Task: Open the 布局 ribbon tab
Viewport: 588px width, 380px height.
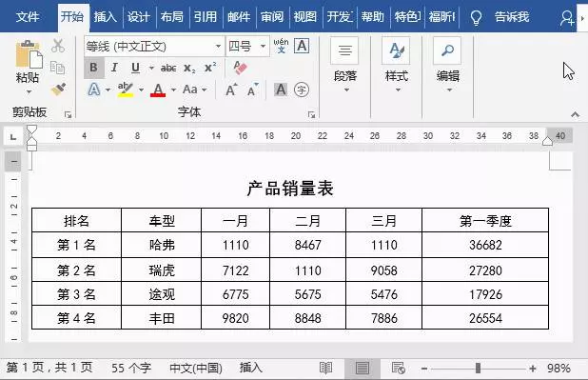Action: pos(172,17)
